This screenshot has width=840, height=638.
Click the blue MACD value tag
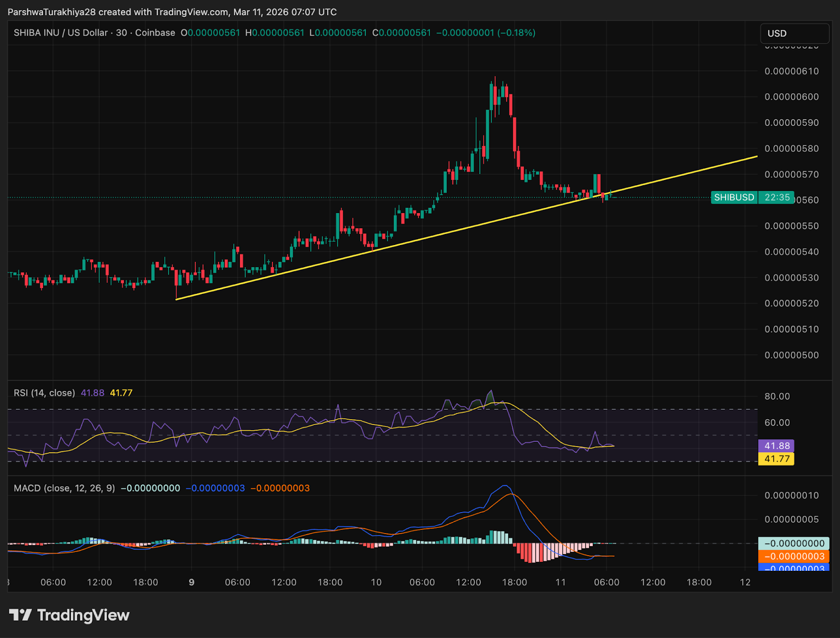(794, 568)
